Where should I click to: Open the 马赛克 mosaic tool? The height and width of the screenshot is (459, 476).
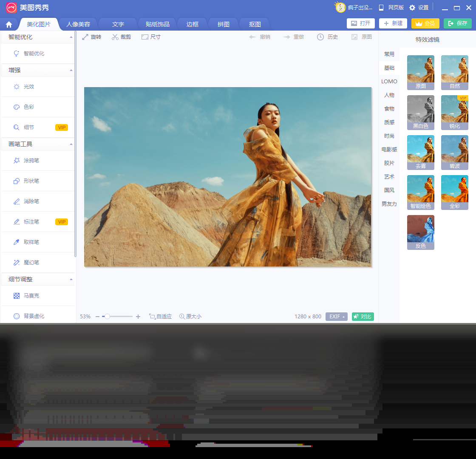[x=31, y=295]
